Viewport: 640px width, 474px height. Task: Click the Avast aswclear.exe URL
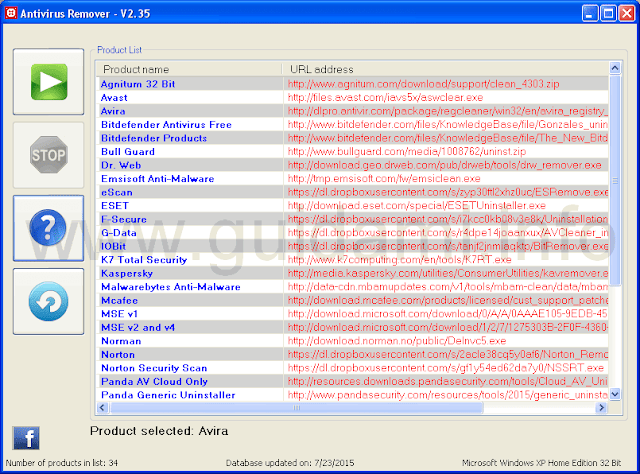coord(385,98)
